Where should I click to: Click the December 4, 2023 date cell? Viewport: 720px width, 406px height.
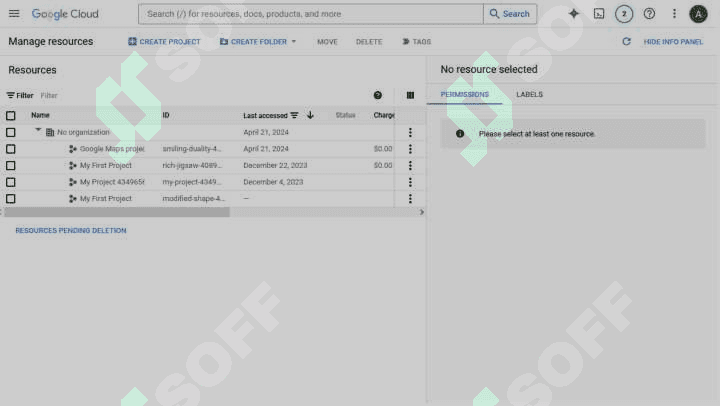pos(273,182)
